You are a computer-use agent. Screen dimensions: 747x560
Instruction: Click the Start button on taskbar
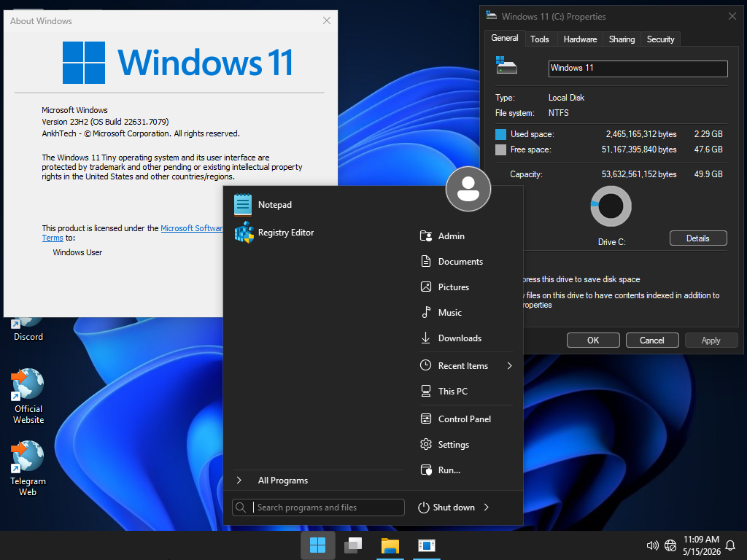coord(317,545)
